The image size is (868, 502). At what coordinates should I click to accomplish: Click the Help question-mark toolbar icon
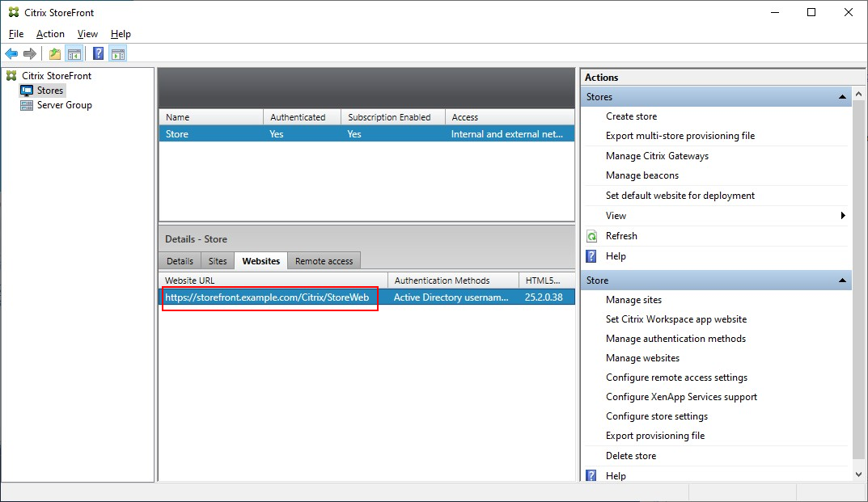coord(97,53)
